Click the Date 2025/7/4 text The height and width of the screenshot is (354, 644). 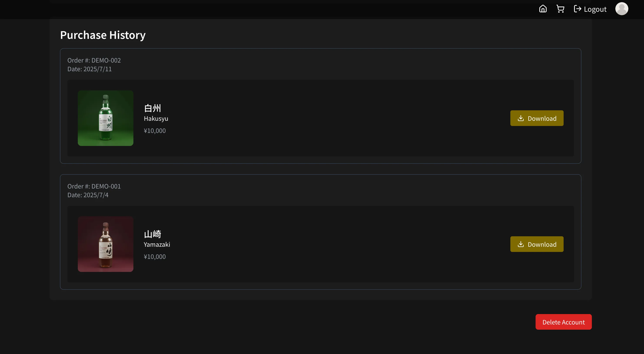pos(88,195)
